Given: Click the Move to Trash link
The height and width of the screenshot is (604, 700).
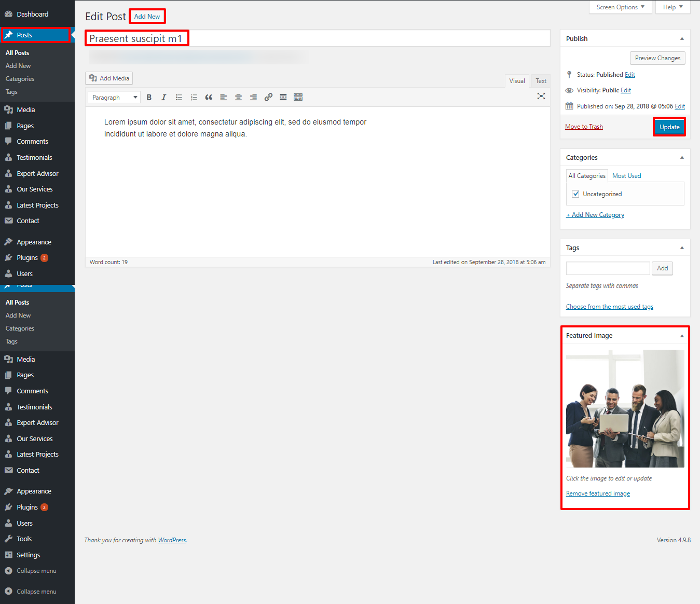Looking at the screenshot, I should pyautogui.click(x=584, y=127).
